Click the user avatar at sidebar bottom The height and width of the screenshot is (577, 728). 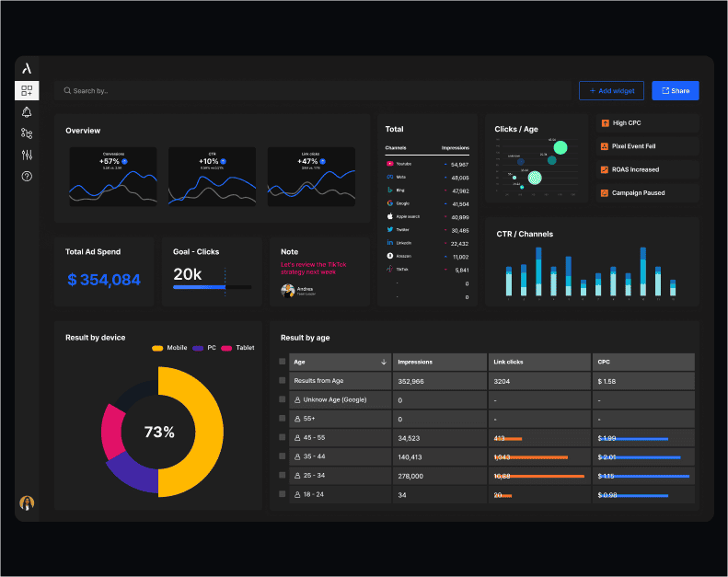27,502
